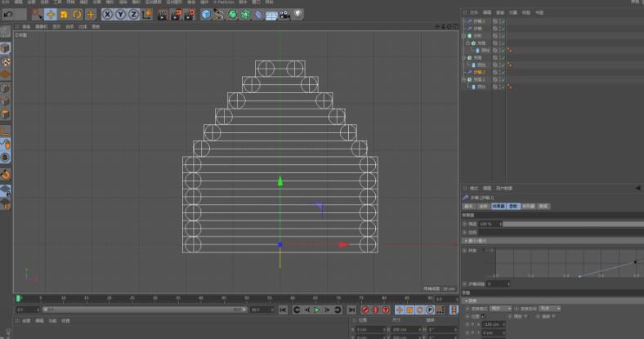Toggle the Z axis lock

coord(132,14)
